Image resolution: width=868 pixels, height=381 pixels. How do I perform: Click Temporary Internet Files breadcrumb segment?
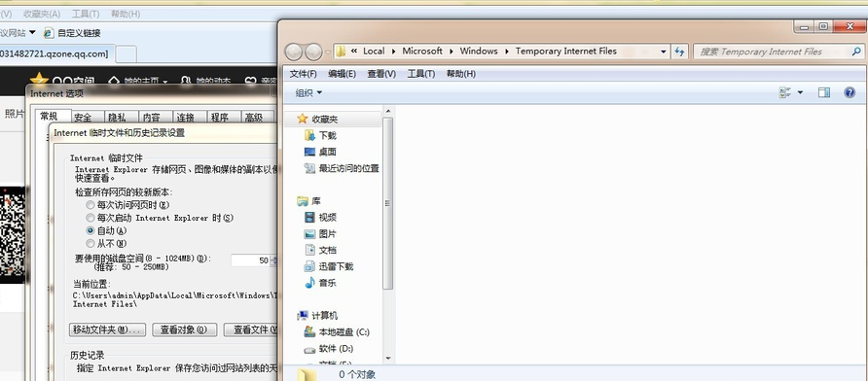pos(565,51)
